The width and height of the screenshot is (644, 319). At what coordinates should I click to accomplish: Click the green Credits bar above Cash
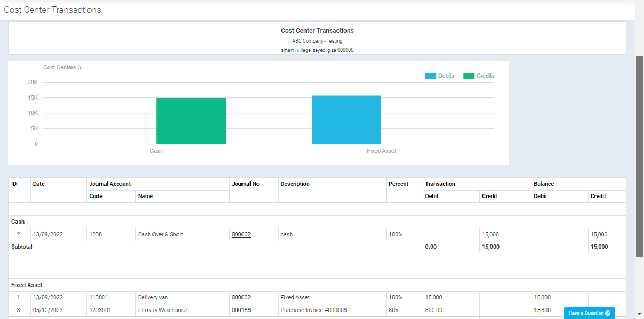[x=190, y=120]
